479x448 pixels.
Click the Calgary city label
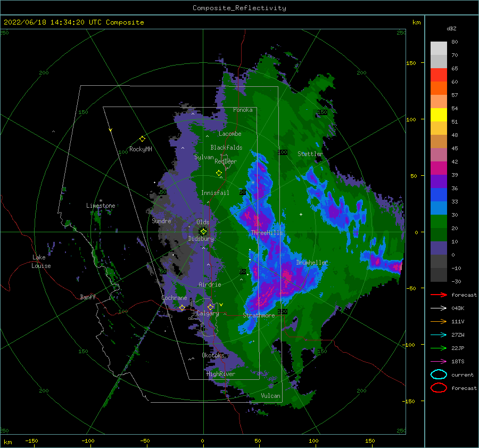click(x=208, y=313)
